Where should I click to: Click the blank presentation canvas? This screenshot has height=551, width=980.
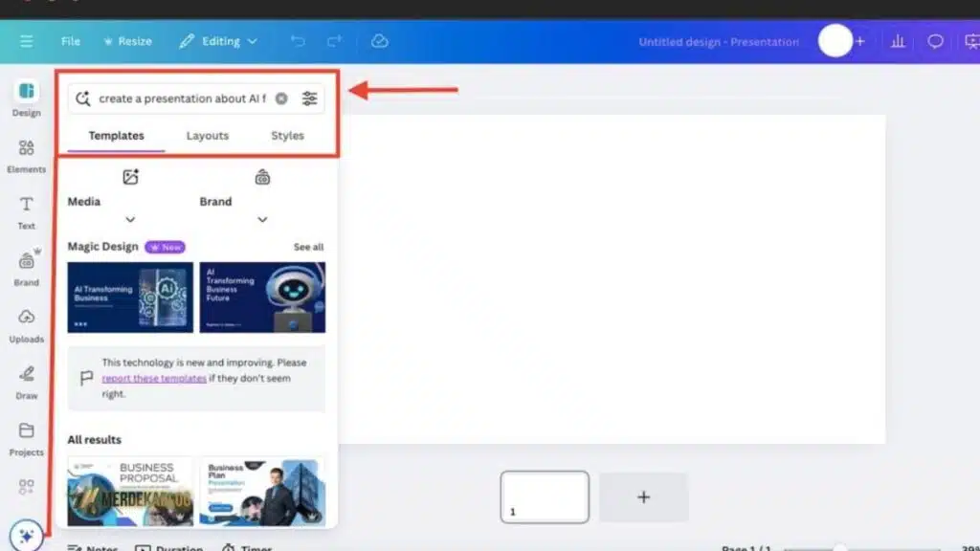(x=612, y=279)
